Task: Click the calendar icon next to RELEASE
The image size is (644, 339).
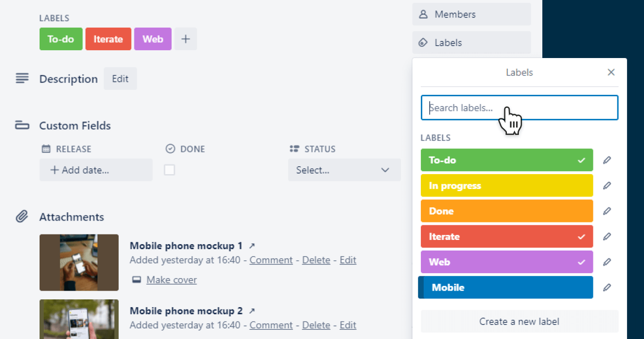Action: click(x=45, y=148)
